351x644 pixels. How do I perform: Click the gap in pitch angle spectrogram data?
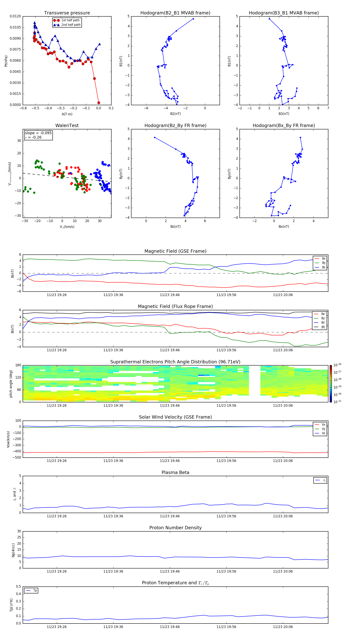point(254,384)
